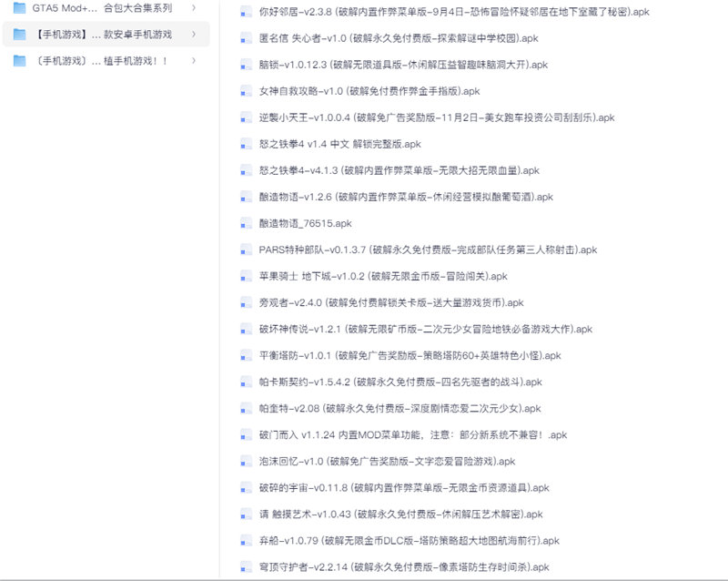
Task: Click file icon for 破坏神传说-v1.2.1 apk
Action: pyautogui.click(x=246, y=330)
